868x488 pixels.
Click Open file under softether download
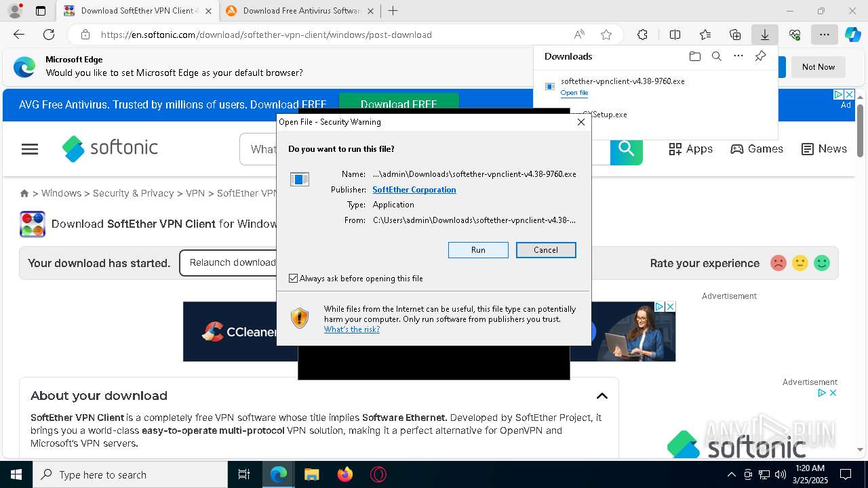click(574, 93)
